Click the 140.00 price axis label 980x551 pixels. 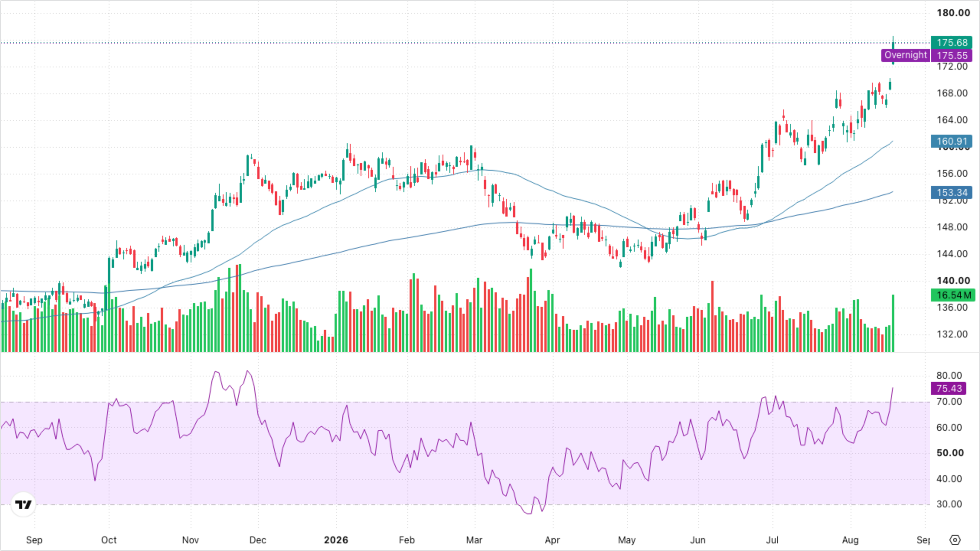(x=953, y=281)
